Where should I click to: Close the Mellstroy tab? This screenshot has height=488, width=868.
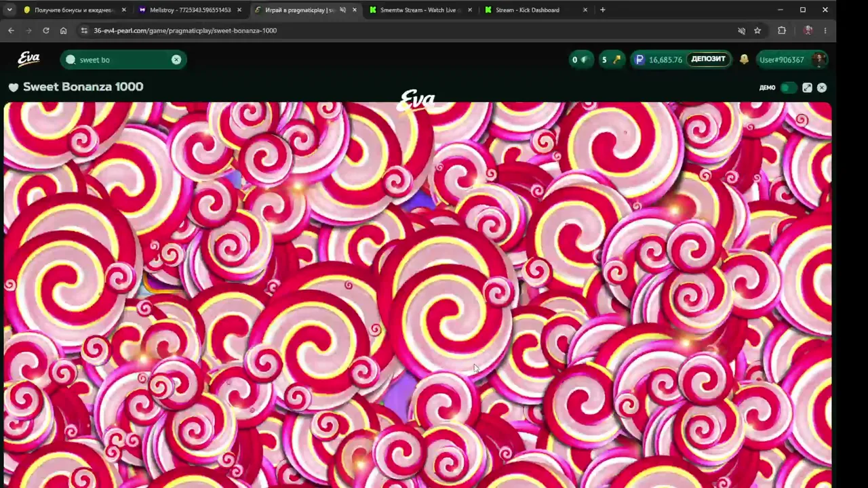point(239,10)
